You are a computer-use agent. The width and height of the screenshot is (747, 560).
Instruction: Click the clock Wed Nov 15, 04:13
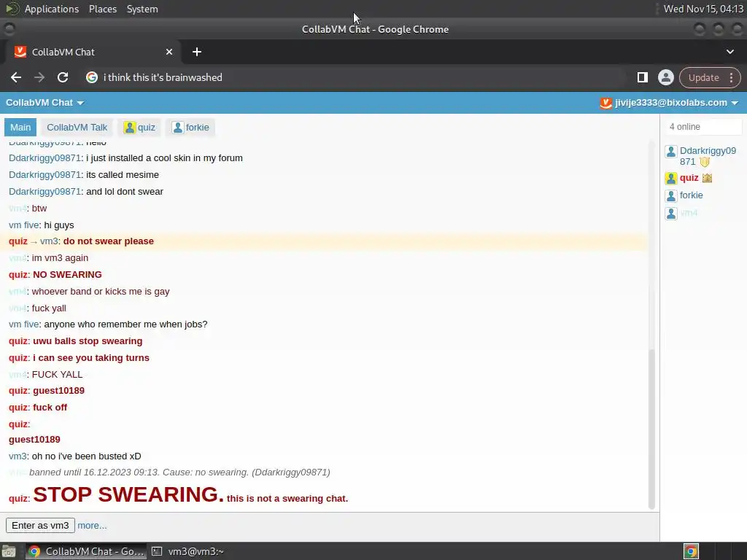coord(703,9)
